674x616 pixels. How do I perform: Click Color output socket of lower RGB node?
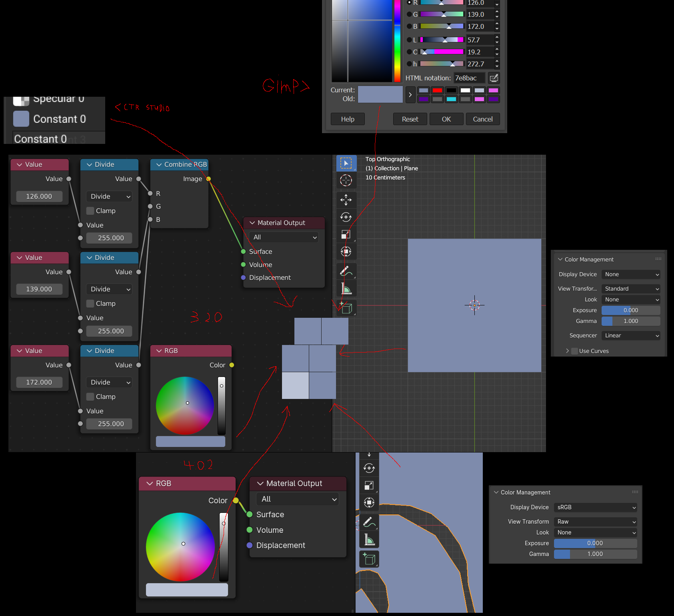pyautogui.click(x=236, y=500)
